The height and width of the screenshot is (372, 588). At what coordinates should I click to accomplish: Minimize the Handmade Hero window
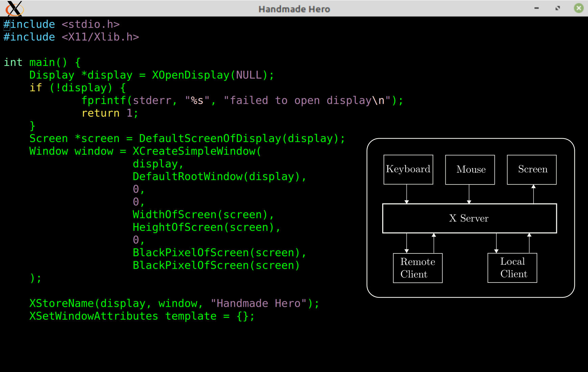click(x=537, y=8)
